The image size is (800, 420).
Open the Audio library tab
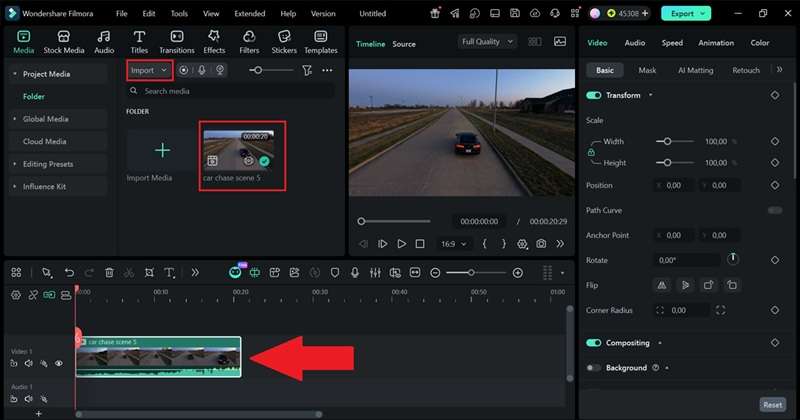pos(104,42)
